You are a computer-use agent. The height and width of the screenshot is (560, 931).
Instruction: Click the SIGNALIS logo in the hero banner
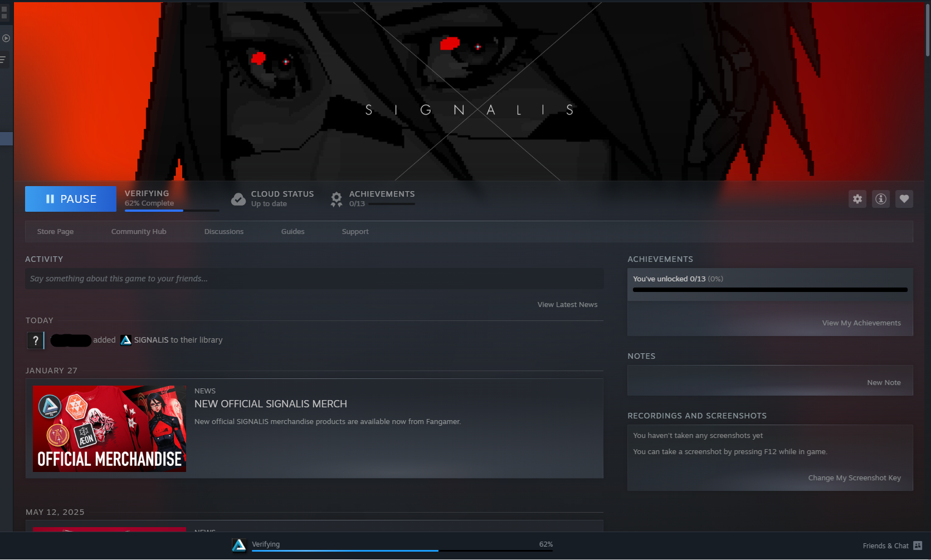pos(469,110)
